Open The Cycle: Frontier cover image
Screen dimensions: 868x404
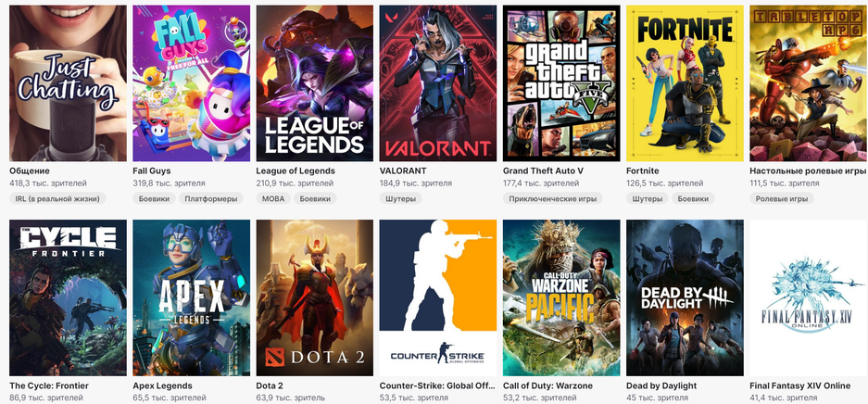68,297
